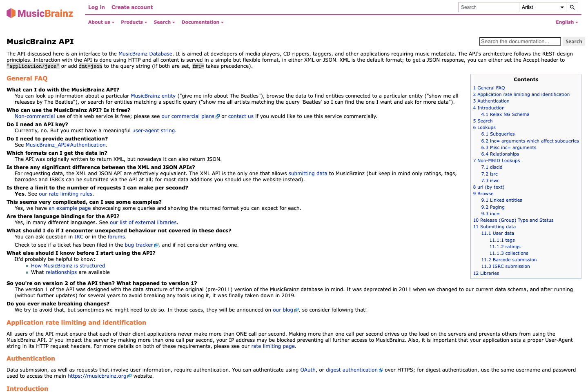Open the About us menu

coord(101,22)
